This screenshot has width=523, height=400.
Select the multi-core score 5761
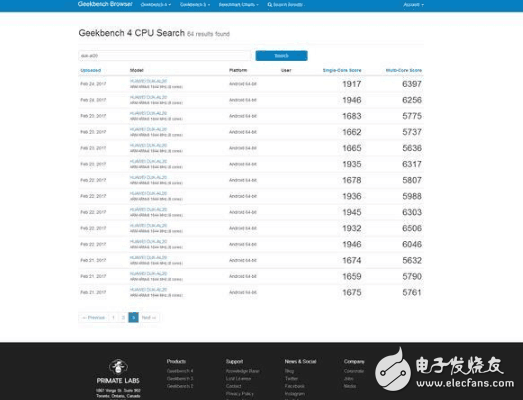pos(412,292)
